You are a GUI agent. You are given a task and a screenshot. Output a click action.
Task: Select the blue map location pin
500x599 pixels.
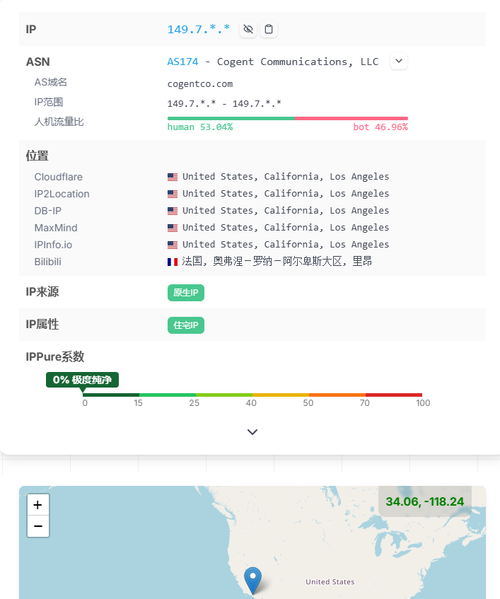coord(253,580)
